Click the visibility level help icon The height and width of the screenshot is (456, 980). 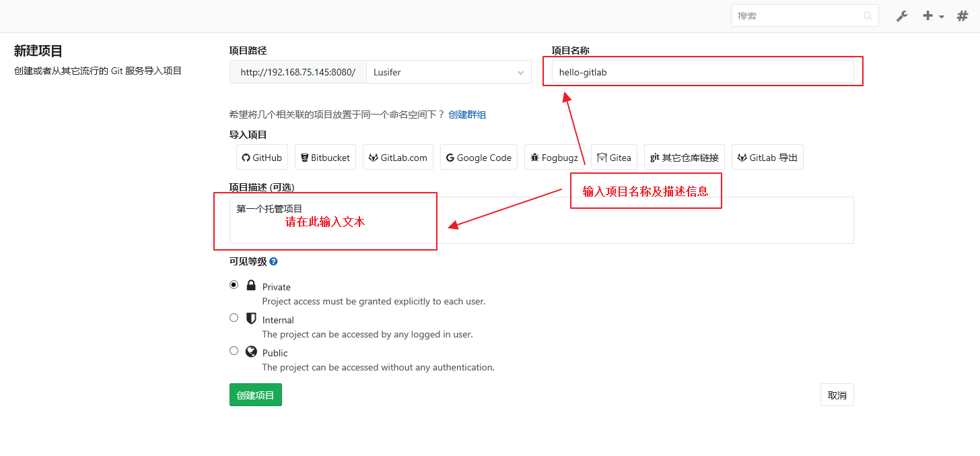(x=273, y=261)
